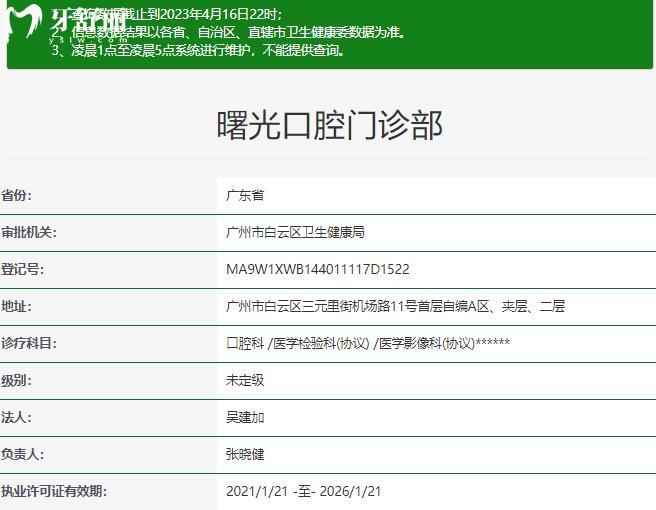Click the value 广州市白云区卫生健康局

click(x=295, y=232)
